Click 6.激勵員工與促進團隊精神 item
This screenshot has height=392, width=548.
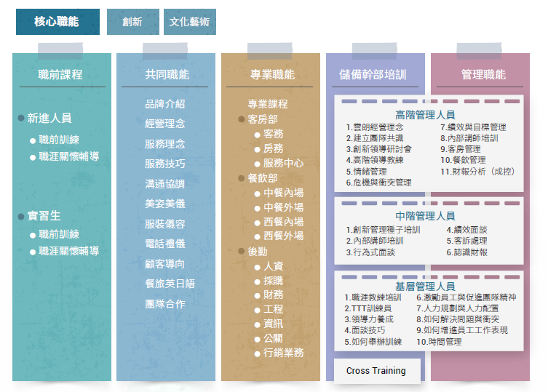[x=466, y=297]
